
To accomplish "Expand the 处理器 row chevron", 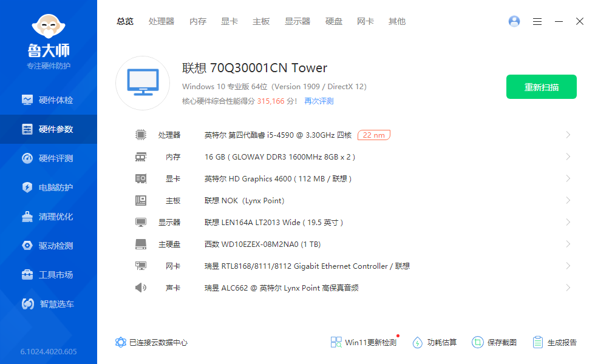I will 568,135.
